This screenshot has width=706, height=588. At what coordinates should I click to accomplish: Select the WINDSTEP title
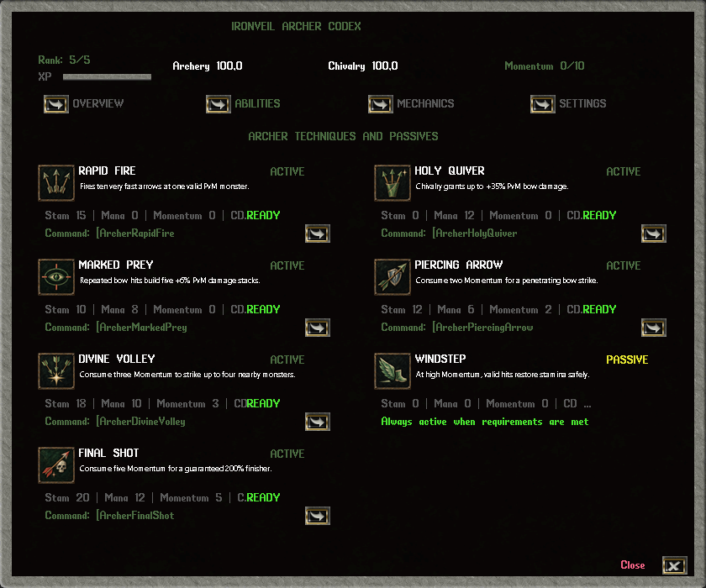tap(440, 359)
